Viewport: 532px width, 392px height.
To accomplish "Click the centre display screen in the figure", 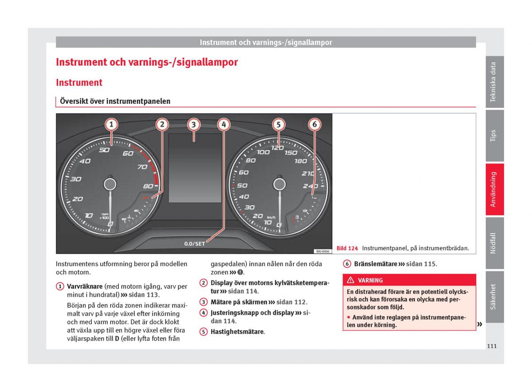I will tap(195, 167).
